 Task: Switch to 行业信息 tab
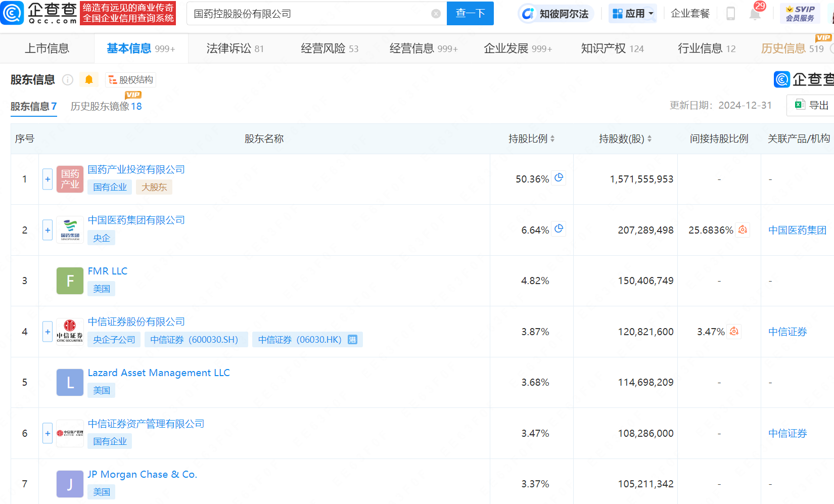(x=707, y=49)
